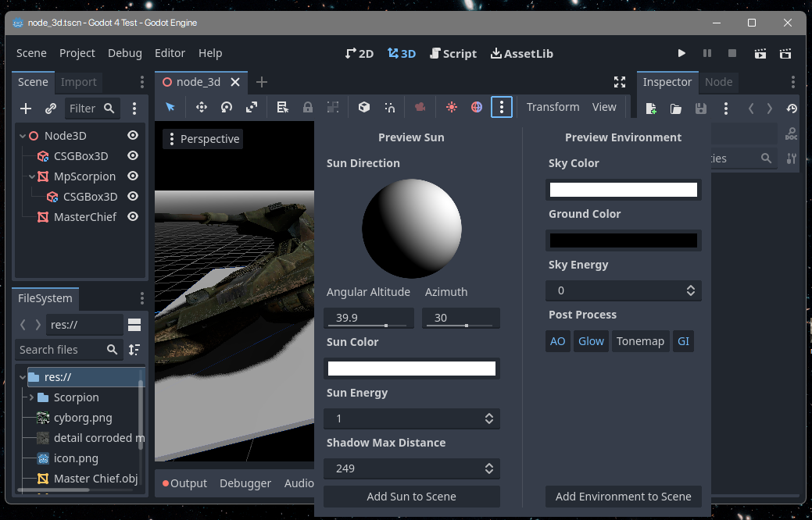Expand the Scorpion folder
The height and width of the screenshot is (520, 812).
(x=31, y=397)
